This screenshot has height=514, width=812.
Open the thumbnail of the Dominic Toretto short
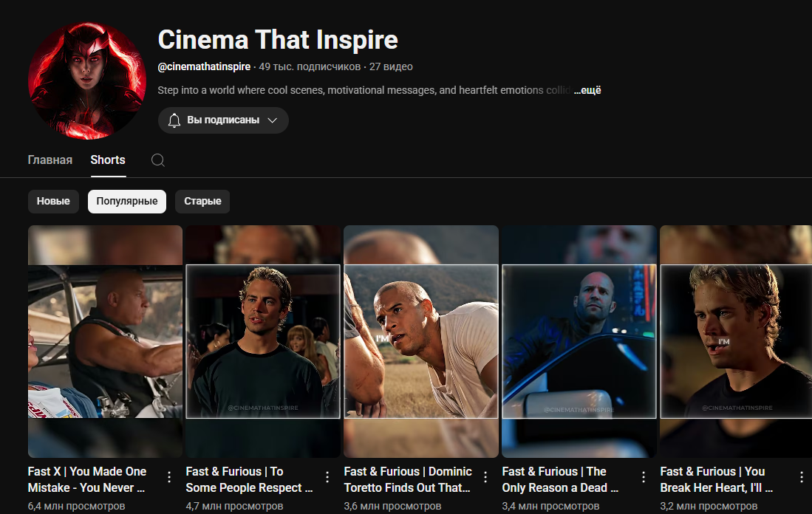pyautogui.click(x=420, y=341)
